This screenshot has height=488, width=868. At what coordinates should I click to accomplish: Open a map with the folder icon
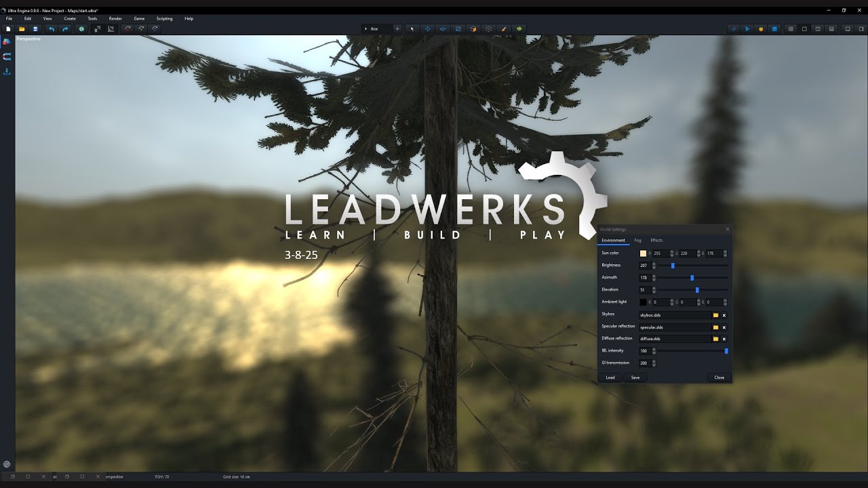(22, 29)
